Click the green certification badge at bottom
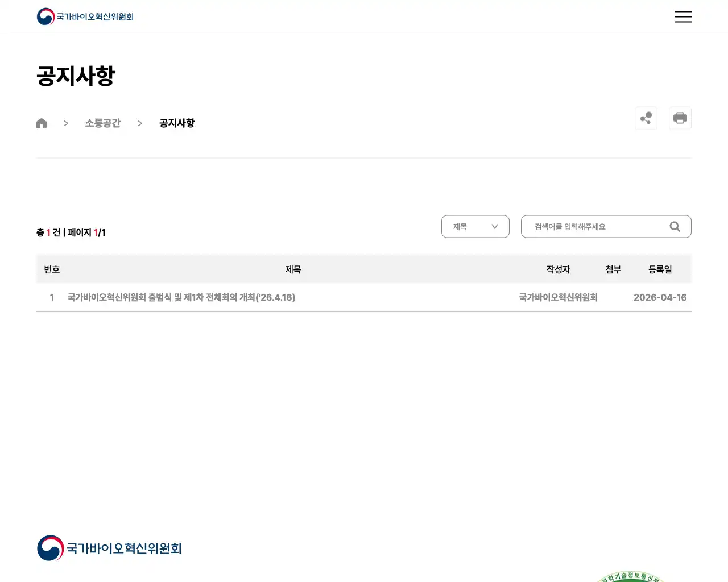Screen dimensions: 728x582 (x=631, y=576)
